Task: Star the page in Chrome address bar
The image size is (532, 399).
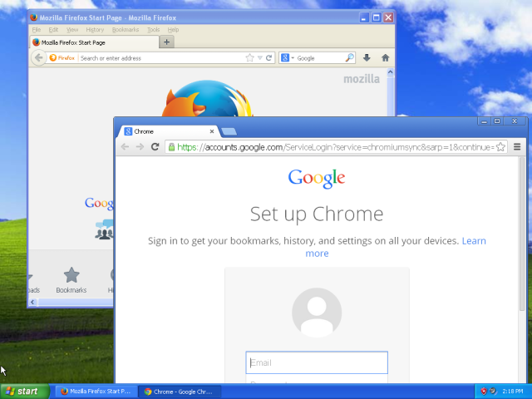Action: (x=500, y=147)
